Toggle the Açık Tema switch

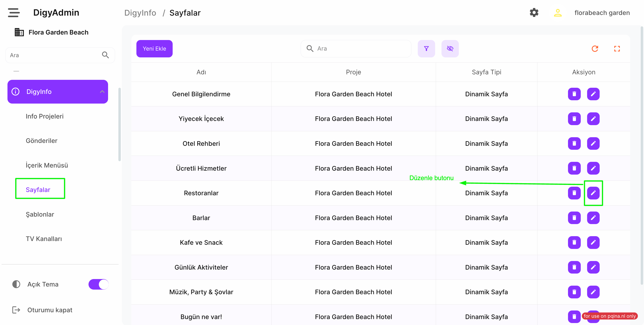(x=98, y=284)
